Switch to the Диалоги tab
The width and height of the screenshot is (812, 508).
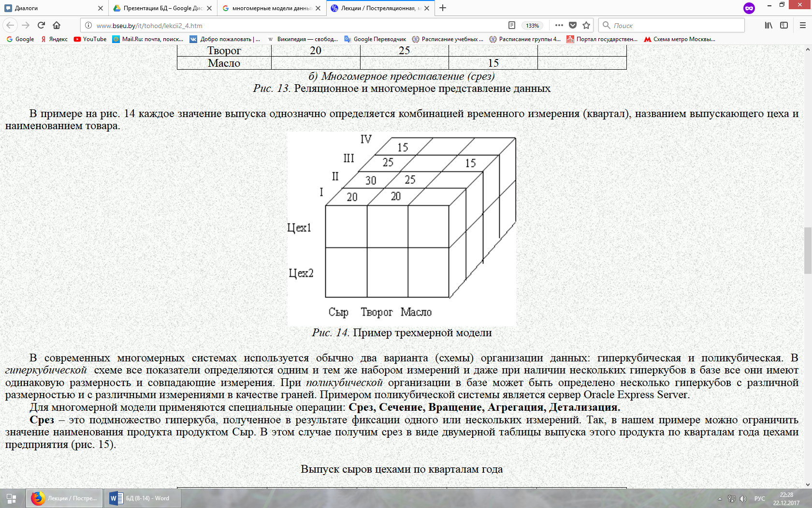click(x=53, y=8)
